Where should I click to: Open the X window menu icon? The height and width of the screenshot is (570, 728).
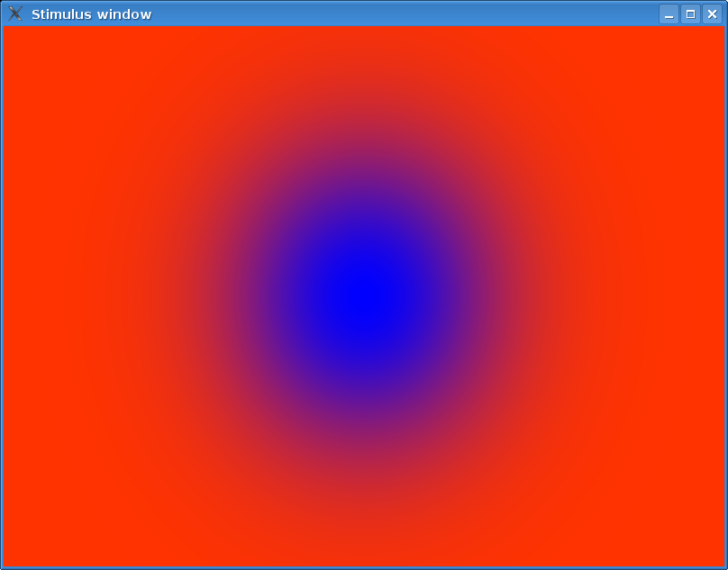click(15, 14)
